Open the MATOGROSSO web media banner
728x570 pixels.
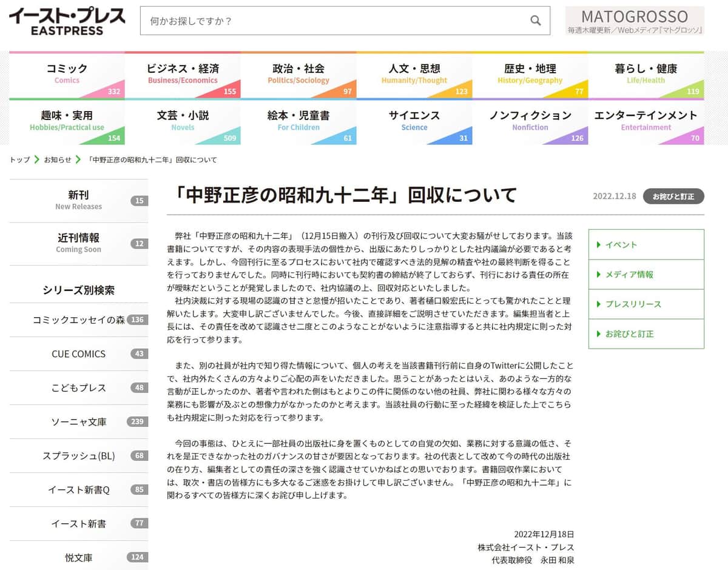tap(635, 21)
